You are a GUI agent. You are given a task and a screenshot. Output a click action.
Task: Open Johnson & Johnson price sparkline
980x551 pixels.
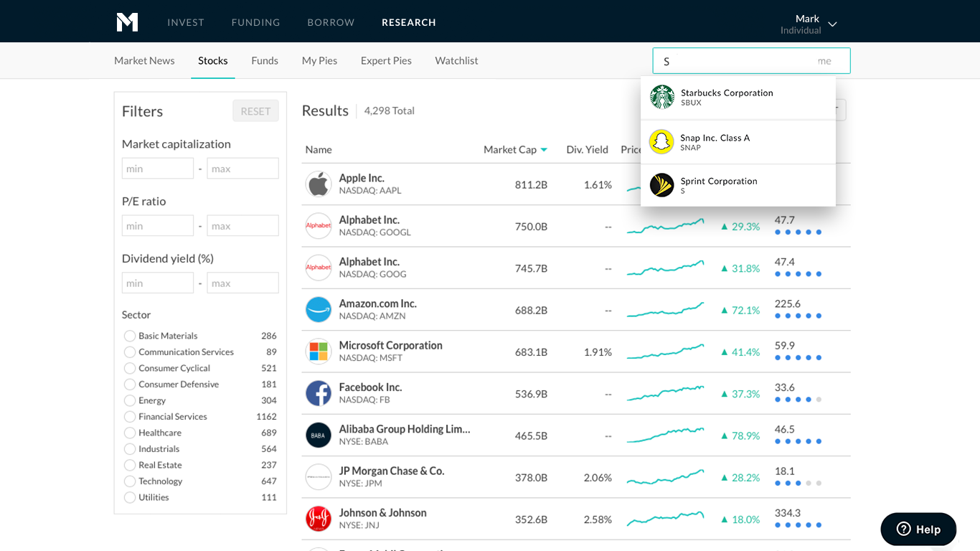tap(665, 519)
